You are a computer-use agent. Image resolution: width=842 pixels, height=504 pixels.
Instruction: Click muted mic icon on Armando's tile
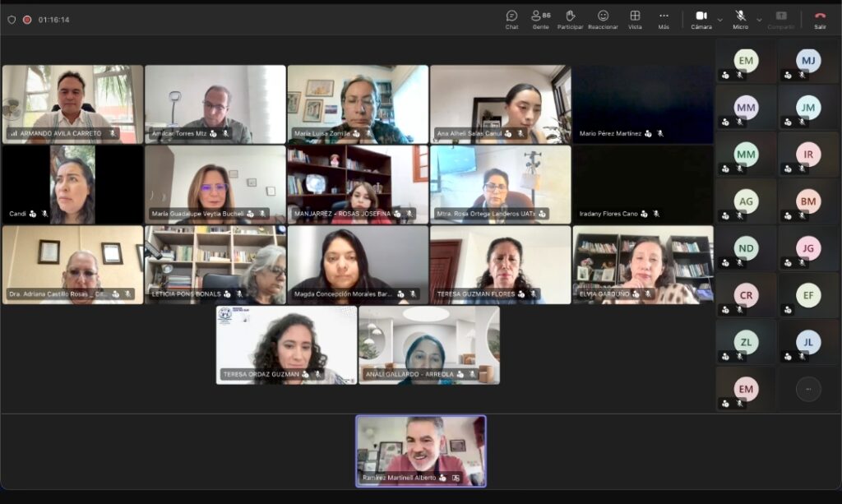point(112,134)
